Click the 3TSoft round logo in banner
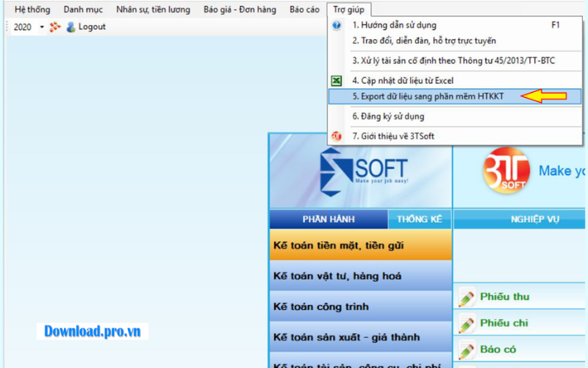Screen dimensions: 588x368 point(505,170)
